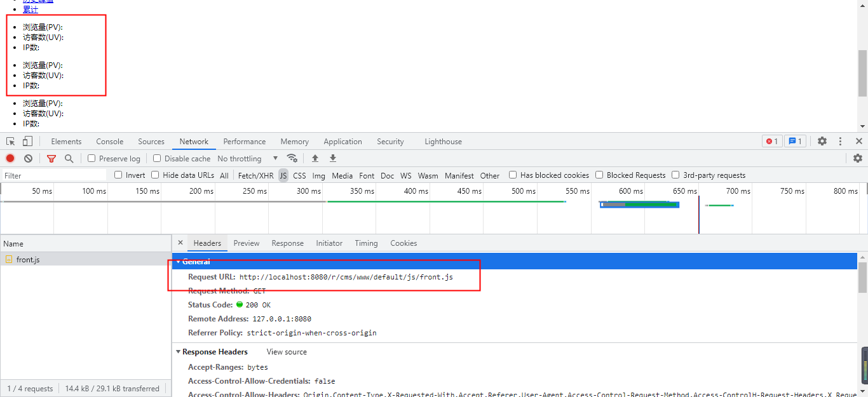868x397 pixels.
Task: Stop recording network log red button
Action: pos(10,159)
